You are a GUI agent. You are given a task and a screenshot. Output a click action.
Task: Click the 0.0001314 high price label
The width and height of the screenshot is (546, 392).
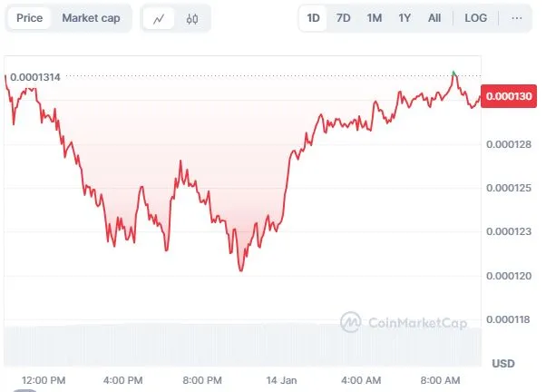(35, 77)
